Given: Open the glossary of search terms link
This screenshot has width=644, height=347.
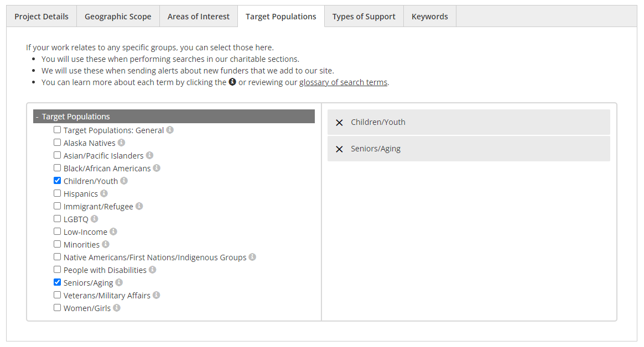Looking at the screenshot, I should 343,82.
